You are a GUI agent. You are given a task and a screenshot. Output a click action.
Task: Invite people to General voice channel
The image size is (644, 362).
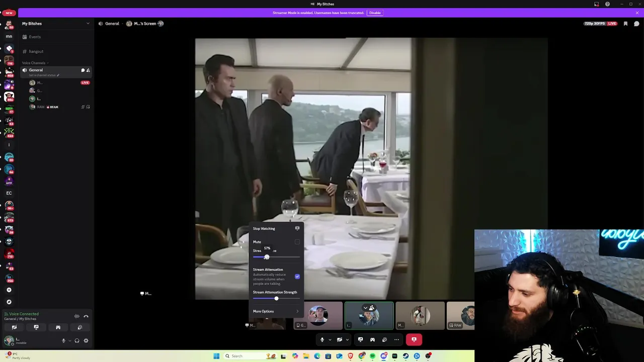tap(88, 70)
